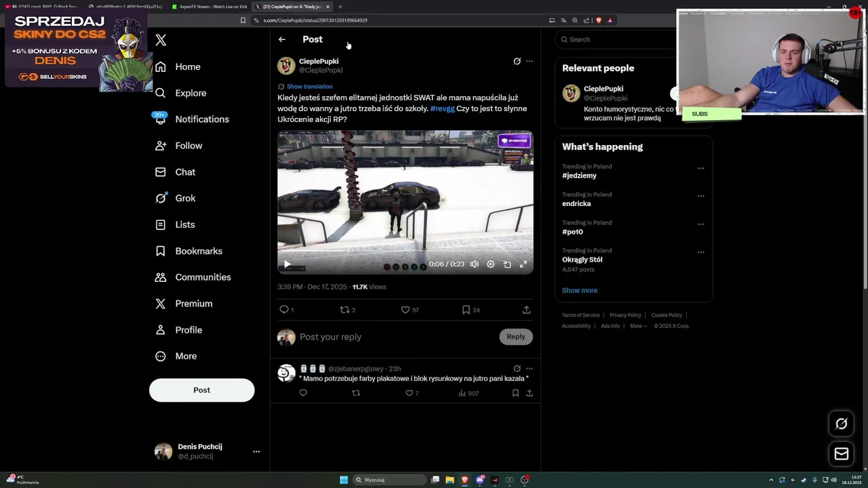868x488 pixels.
Task: Click the X logo in sidebar
Action: (161, 40)
